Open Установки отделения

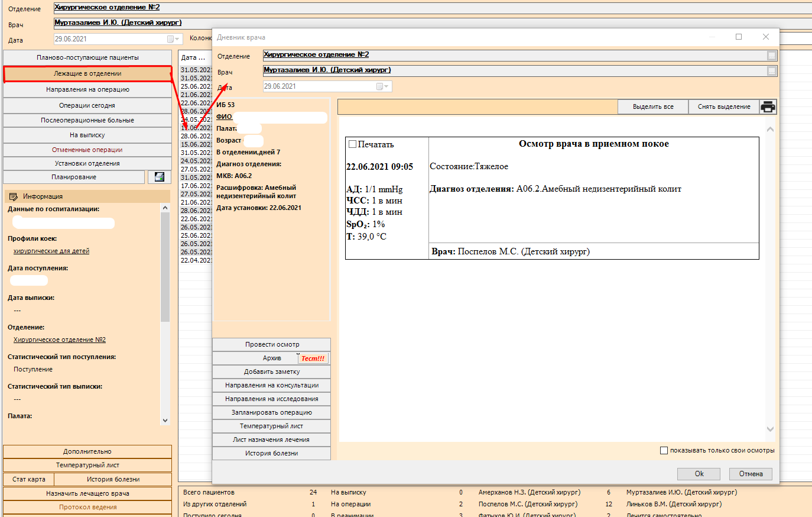pyautogui.click(x=87, y=163)
